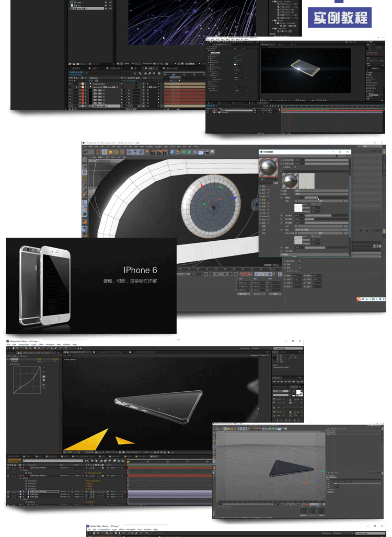
Task: Open the 1 View layout dropdown
Action: click(147, 452)
